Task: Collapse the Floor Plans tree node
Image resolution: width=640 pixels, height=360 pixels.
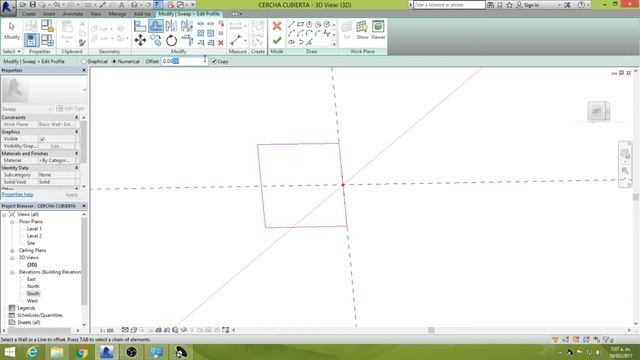Action: tap(12, 222)
